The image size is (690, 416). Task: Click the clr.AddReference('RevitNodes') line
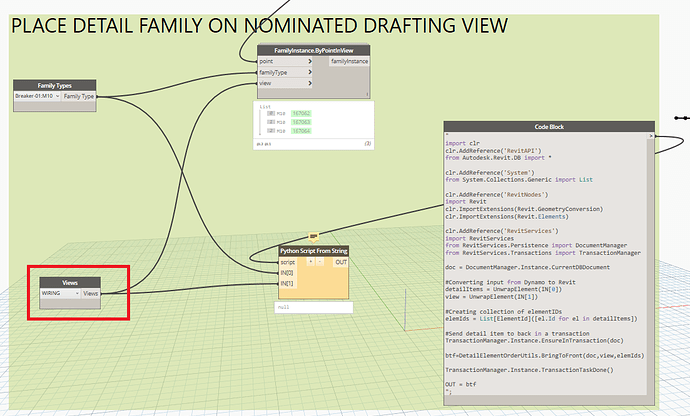point(497,194)
